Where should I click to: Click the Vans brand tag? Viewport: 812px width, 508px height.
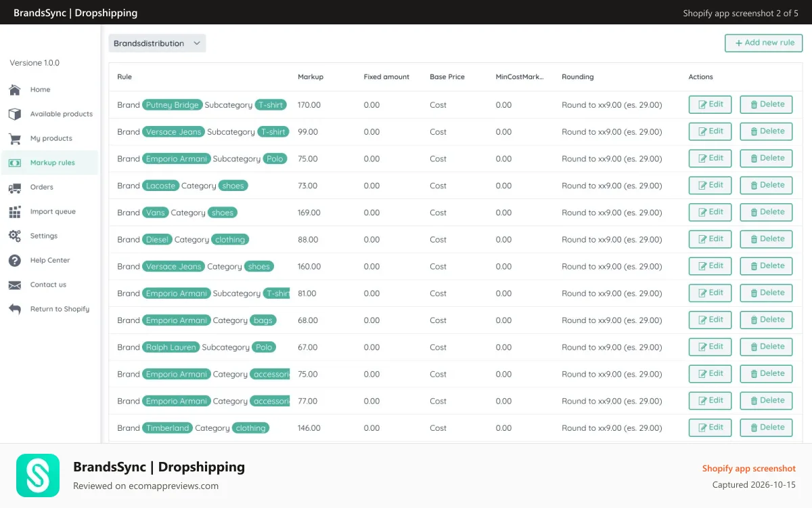[x=156, y=213]
